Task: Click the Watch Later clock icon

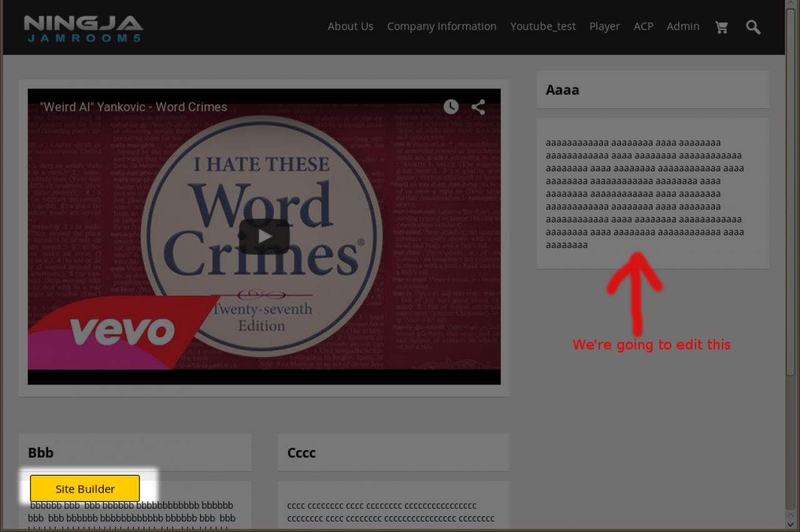Action: point(451,107)
